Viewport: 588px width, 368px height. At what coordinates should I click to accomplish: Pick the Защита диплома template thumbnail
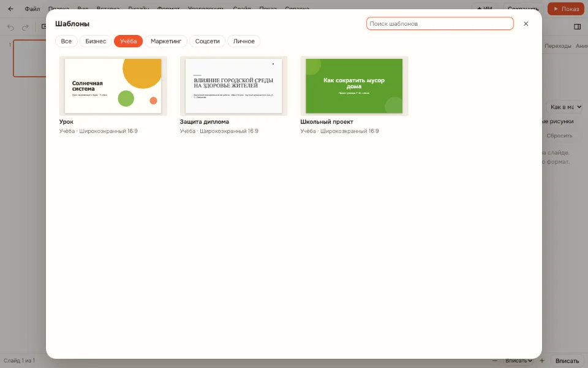(233, 86)
